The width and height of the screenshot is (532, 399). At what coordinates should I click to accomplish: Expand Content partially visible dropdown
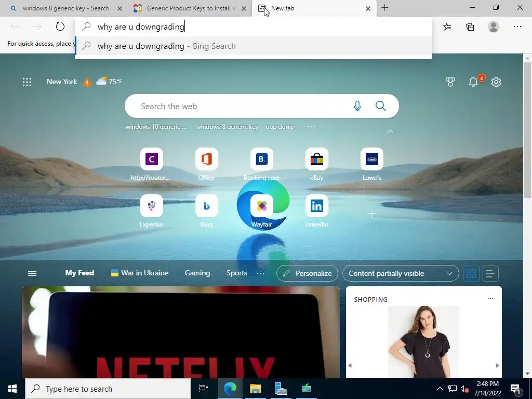pyautogui.click(x=401, y=273)
